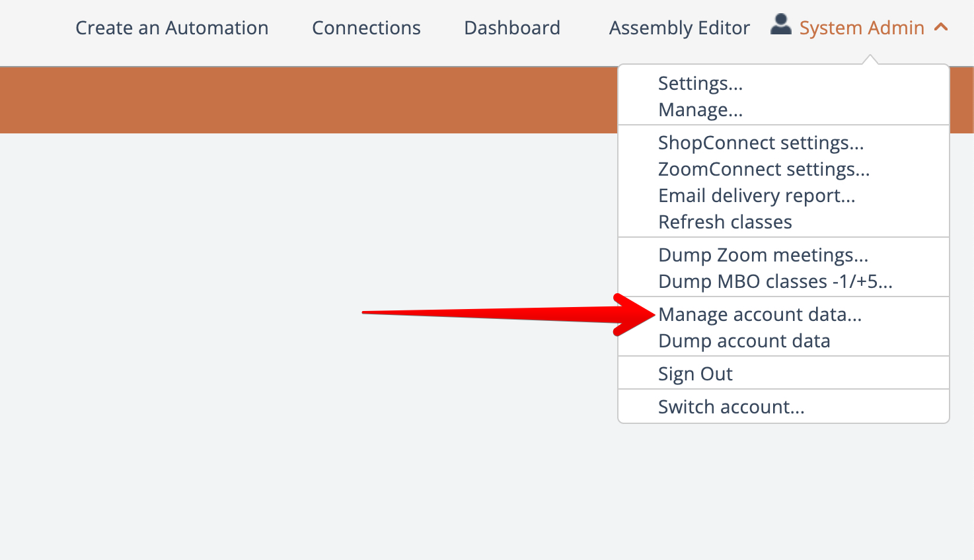Open Manage account data...
The width and height of the screenshot is (974, 560).
pyautogui.click(x=760, y=315)
